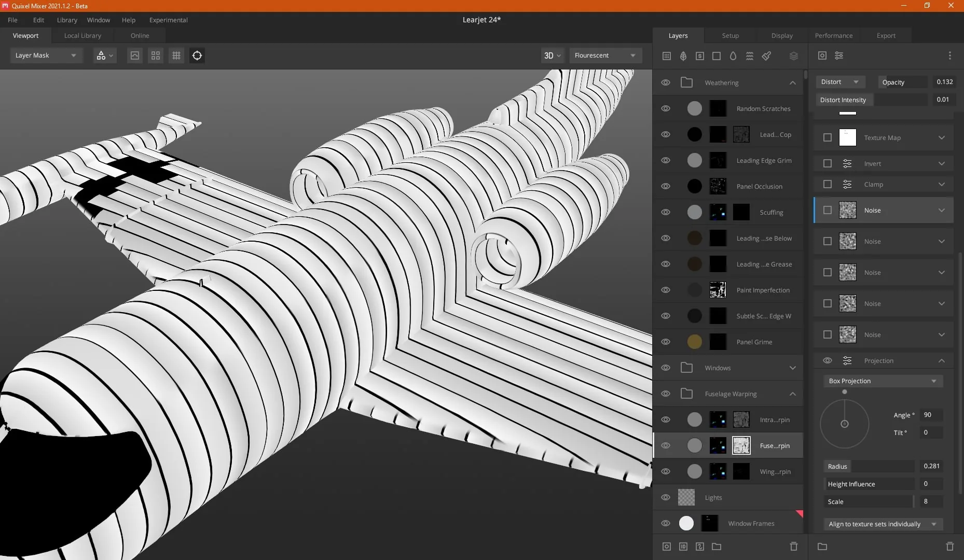The width and height of the screenshot is (964, 560).
Task: Open the Experimental menu
Action: click(x=168, y=20)
